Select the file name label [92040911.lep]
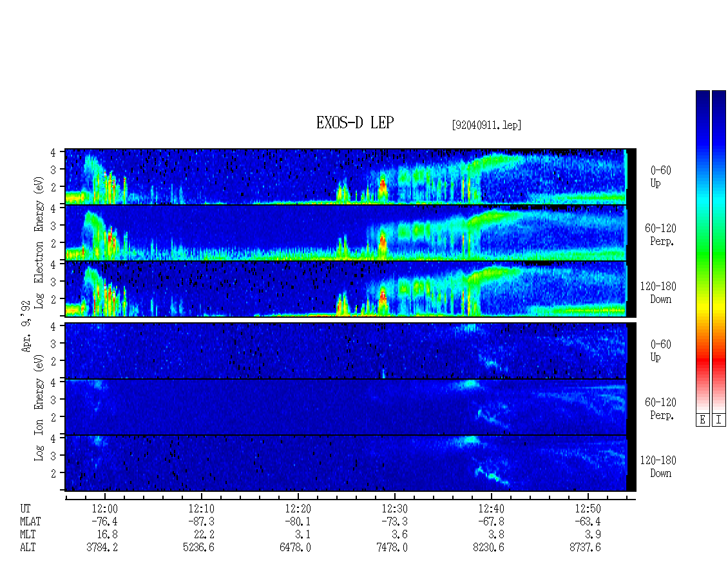This screenshot has width=728, height=564. (486, 125)
